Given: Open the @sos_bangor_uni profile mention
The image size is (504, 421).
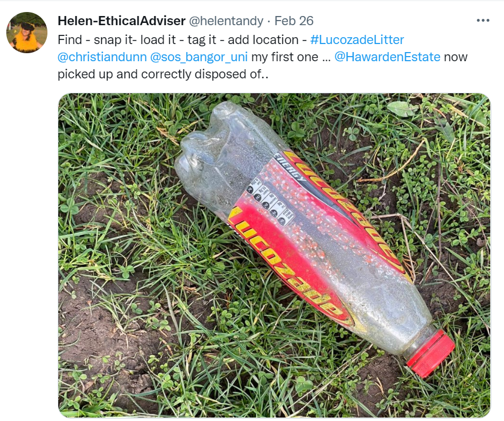Looking at the screenshot, I should (199, 57).
